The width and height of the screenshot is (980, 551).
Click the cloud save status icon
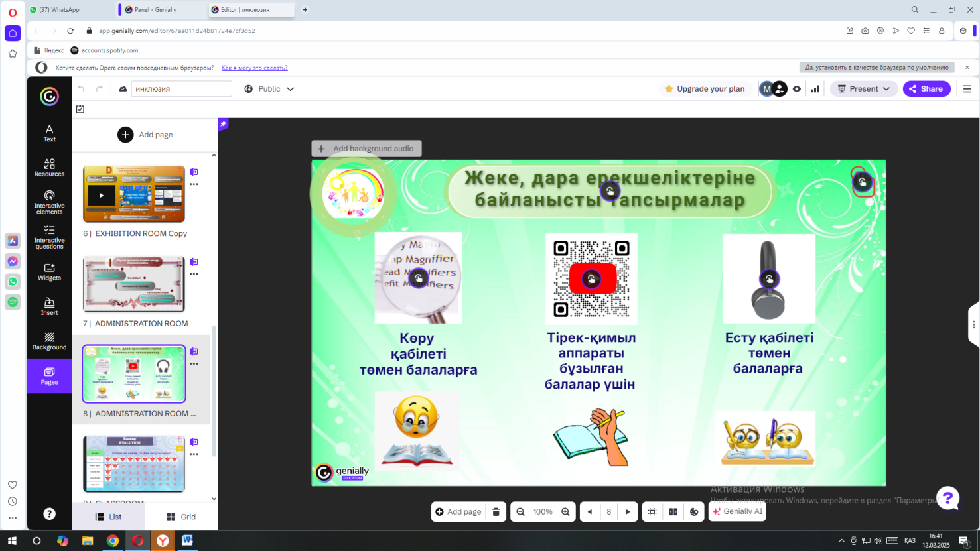[x=123, y=89]
